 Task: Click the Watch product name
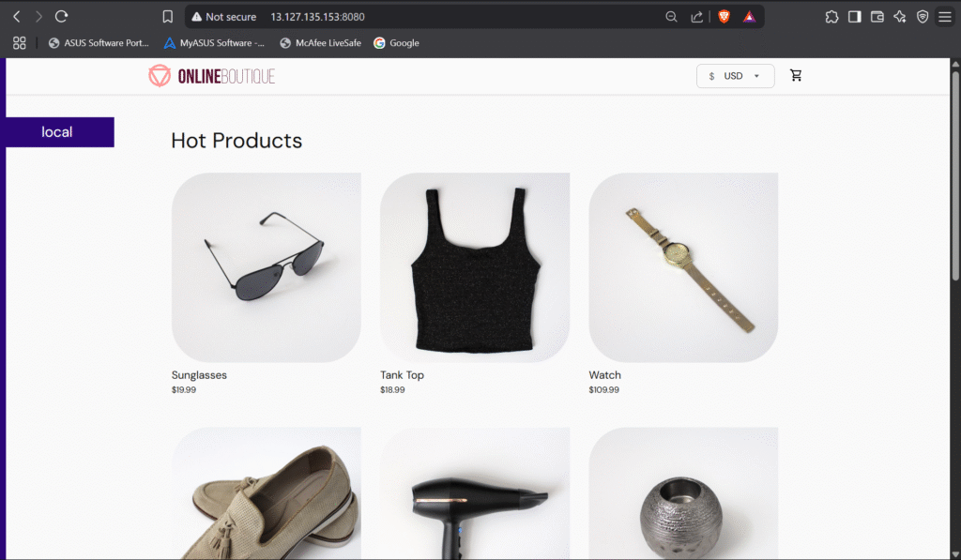(605, 375)
